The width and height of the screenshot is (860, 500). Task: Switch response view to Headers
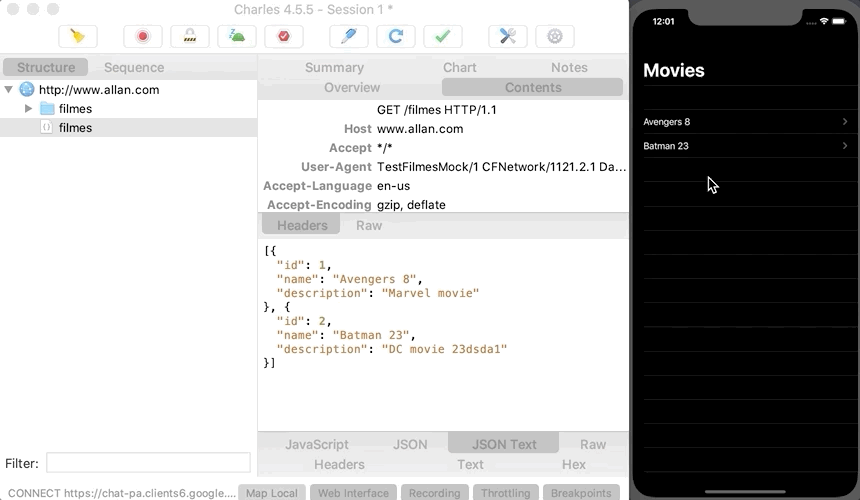click(339, 464)
